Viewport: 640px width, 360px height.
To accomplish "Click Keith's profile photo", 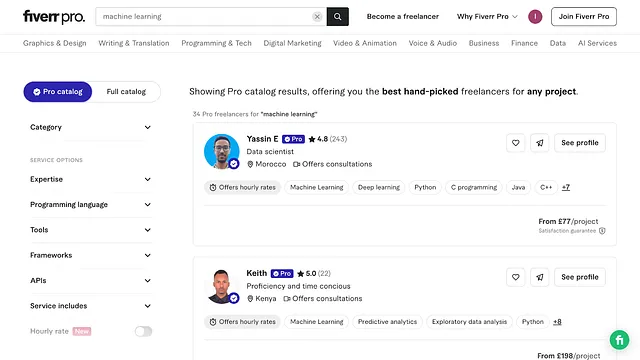I will (222, 286).
